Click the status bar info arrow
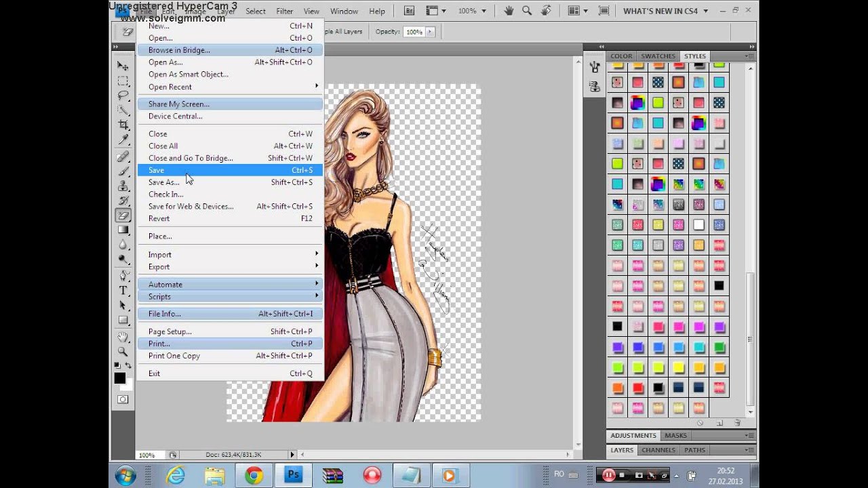The height and width of the screenshot is (488, 868). (x=292, y=455)
